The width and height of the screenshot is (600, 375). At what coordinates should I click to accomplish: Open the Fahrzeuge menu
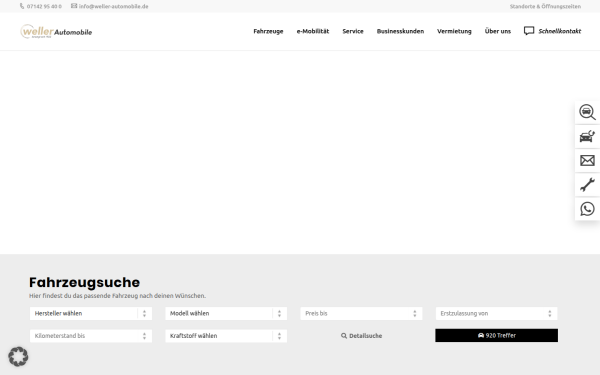pyautogui.click(x=268, y=31)
